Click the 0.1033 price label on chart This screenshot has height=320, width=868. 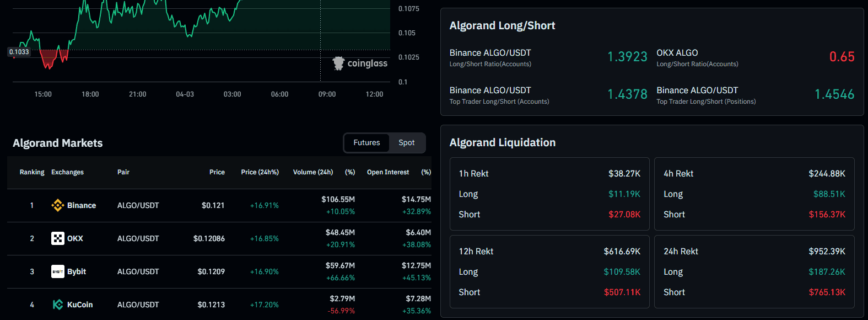[x=19, y=52]
